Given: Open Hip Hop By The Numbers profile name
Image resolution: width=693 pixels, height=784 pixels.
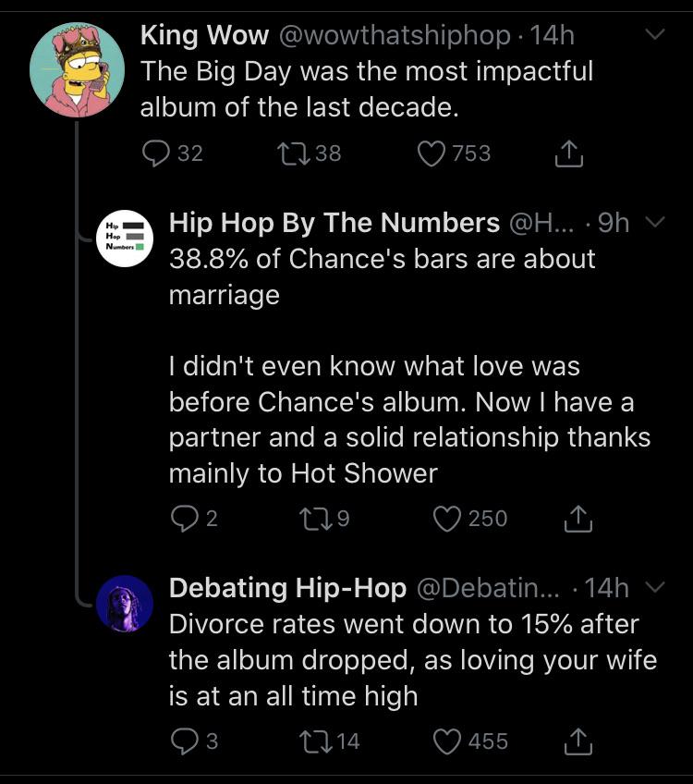Looking at the screenshot, I should pos(334,223).
